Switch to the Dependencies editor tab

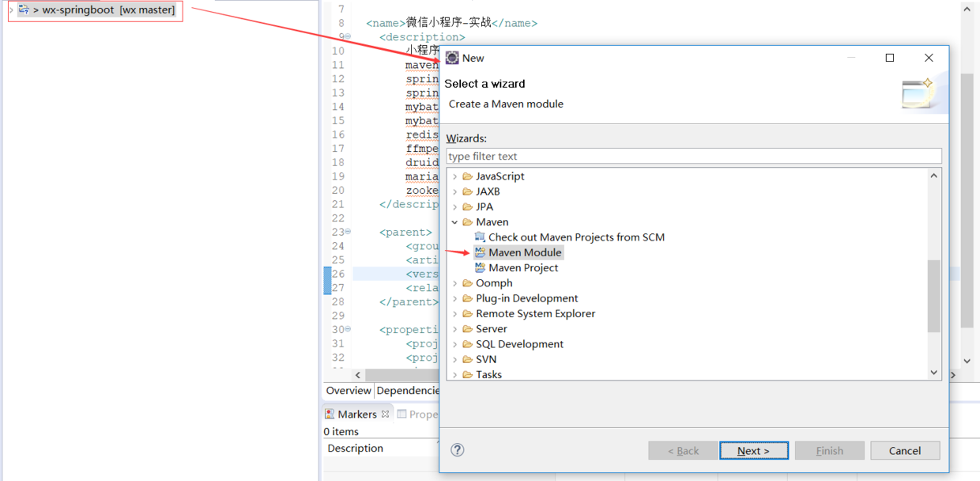click(407, 390)
